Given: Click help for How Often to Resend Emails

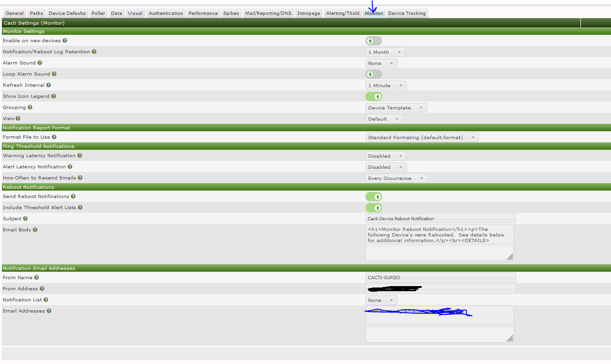Looking at the screenshot, I should click(x=80, y=178).
